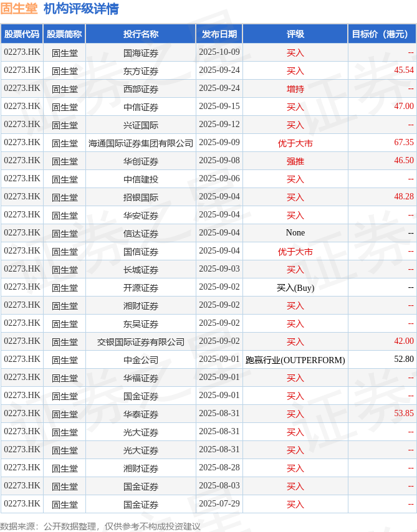417x532 pixels.
Task: Click the 固生堂 title text
Action: (19, 8)
